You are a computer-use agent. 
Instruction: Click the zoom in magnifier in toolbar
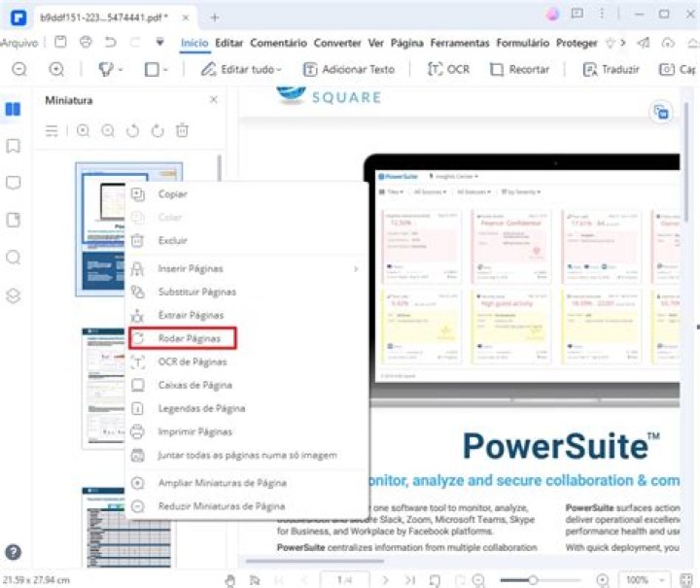point(56,69)
